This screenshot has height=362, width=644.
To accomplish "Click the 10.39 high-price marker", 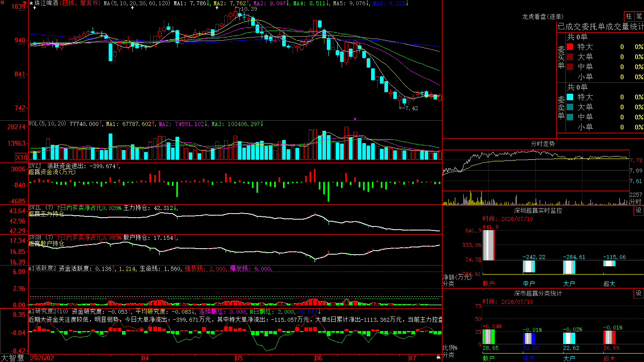I will (249, 9).
